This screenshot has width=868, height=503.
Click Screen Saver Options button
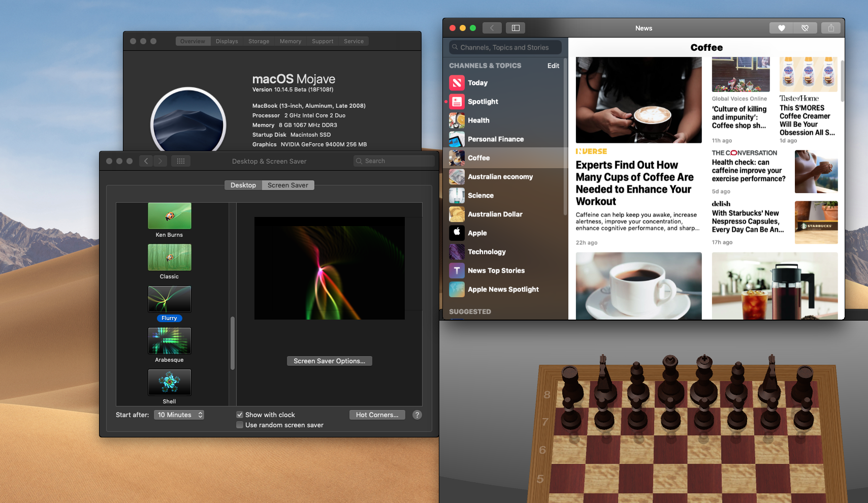tap(329, 361)
